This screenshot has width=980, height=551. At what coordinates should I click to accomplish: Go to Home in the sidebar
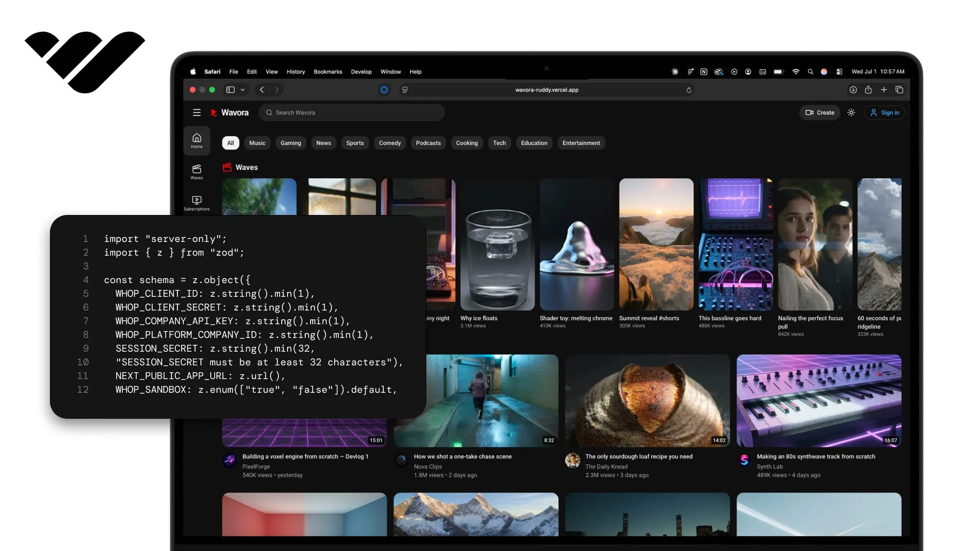pos(196,141)
